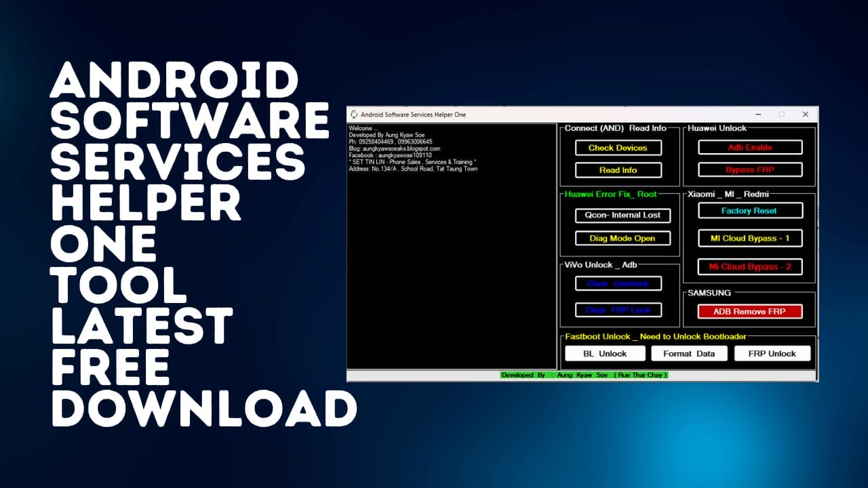
Task: Start MI Cloud Bypass - 1
Action: pyautogui.click(x=749, y=239)
